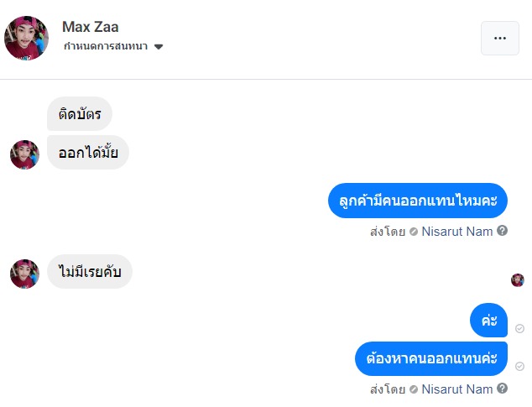The height and width of the screenshot is (407, 532).
Task: Click the delivered checkmark beside "ค่ะ" bubble
Action: pos(519,328)
